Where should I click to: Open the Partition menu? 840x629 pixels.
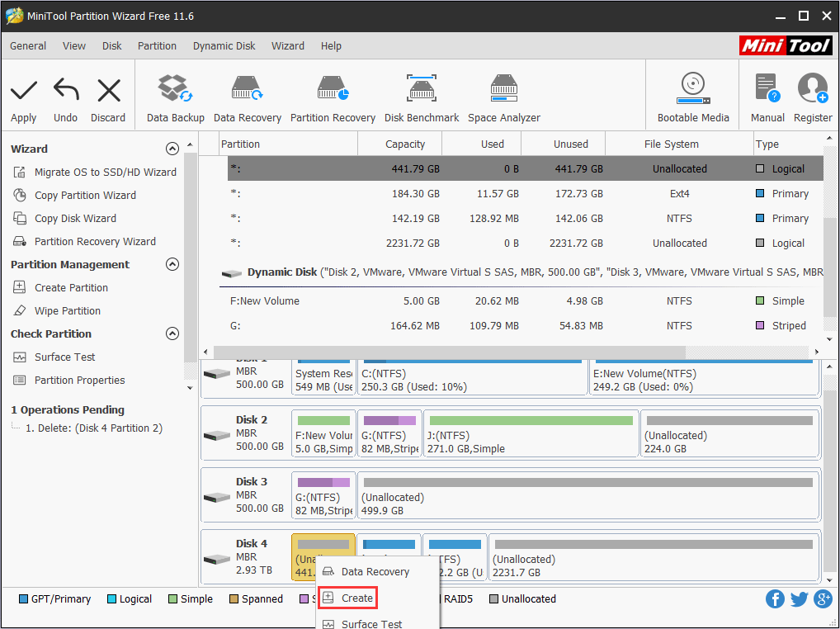click(157, 46)
